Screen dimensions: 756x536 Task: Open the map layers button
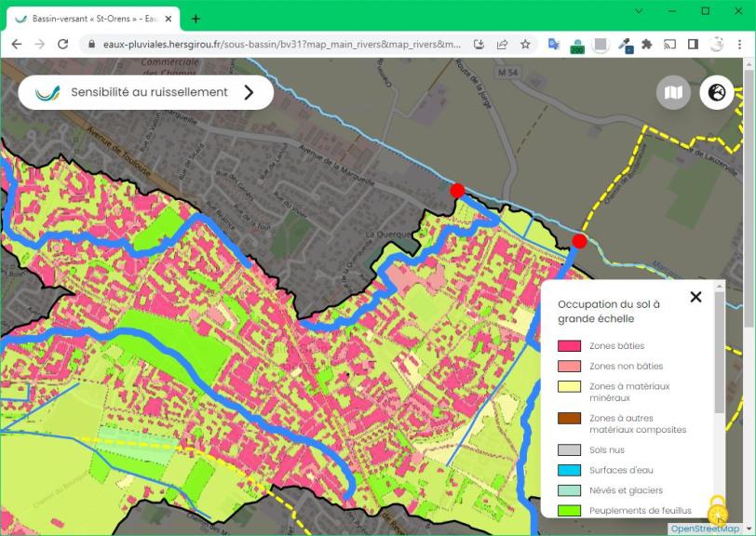[x=673, y=92]
